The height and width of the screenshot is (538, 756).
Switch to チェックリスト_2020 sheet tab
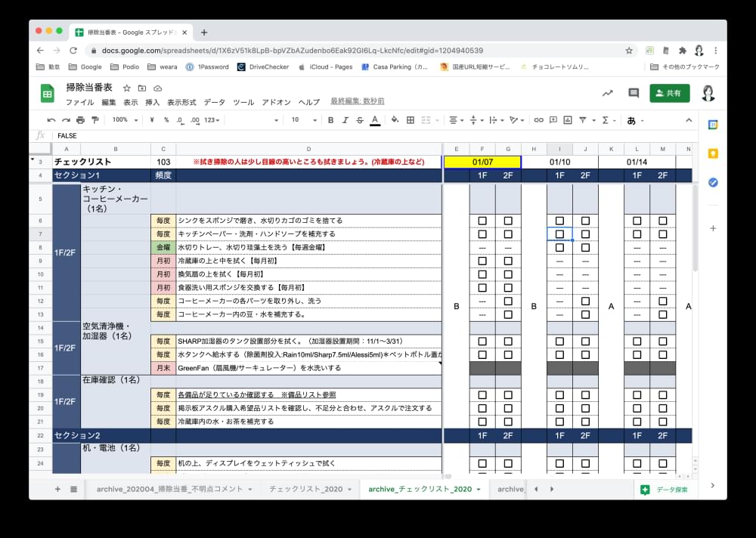305,490
